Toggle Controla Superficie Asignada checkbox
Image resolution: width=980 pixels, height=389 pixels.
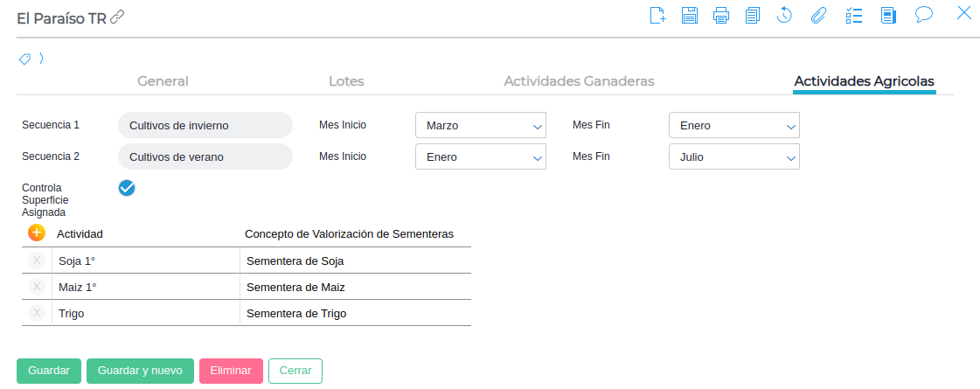point(127,187)
